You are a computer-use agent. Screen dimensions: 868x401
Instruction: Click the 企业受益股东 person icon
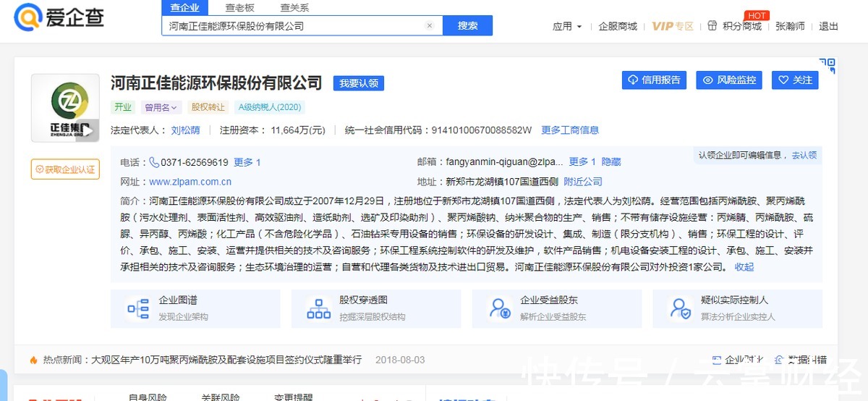pos(500,308)
